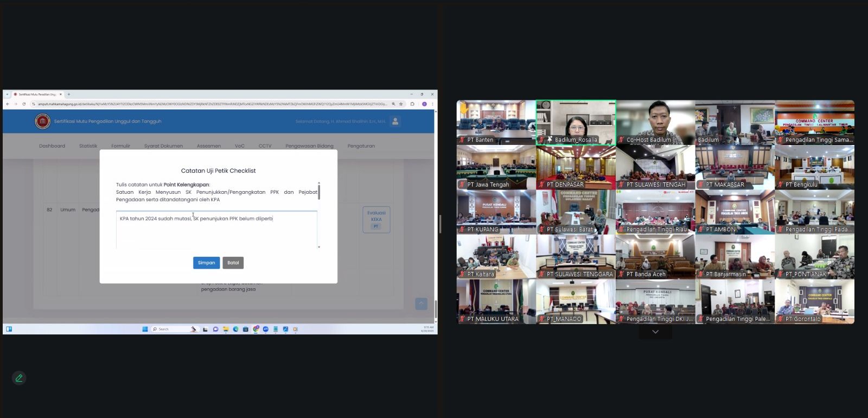Click the Simpan button
This screenshot has width=868, height=418.
point(206,263)
